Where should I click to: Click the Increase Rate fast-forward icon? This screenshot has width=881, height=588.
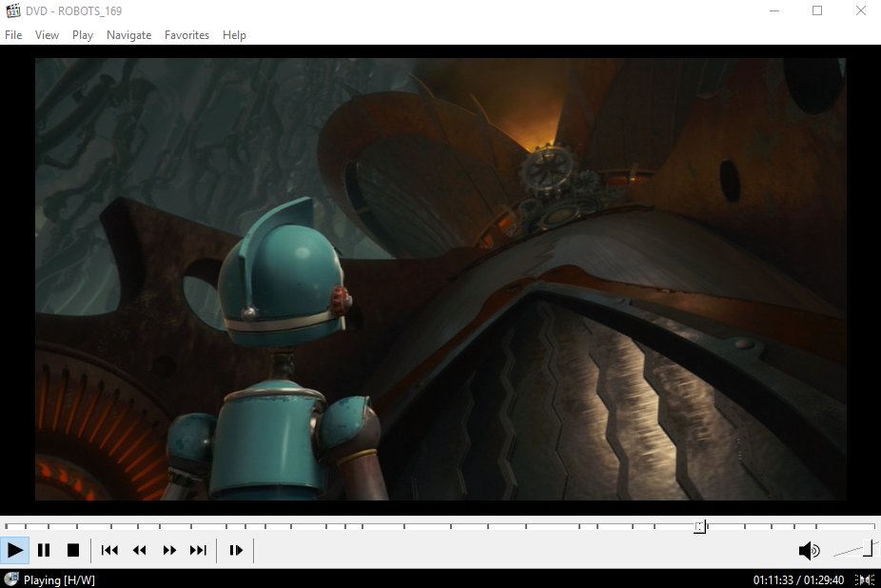point(168,550)
